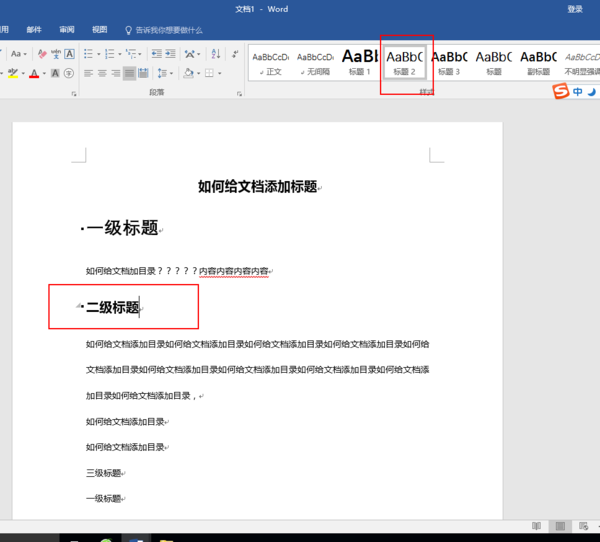This screenshot has width=600, height=542.
Task: Toggle justify alignment button
Action: click(x=130, y=73)
